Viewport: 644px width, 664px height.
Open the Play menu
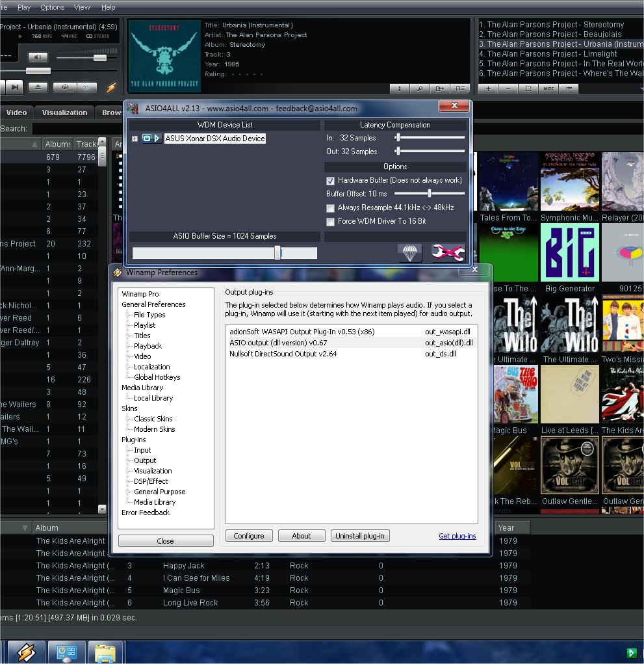pyautogui.click(x=23, y=7)
